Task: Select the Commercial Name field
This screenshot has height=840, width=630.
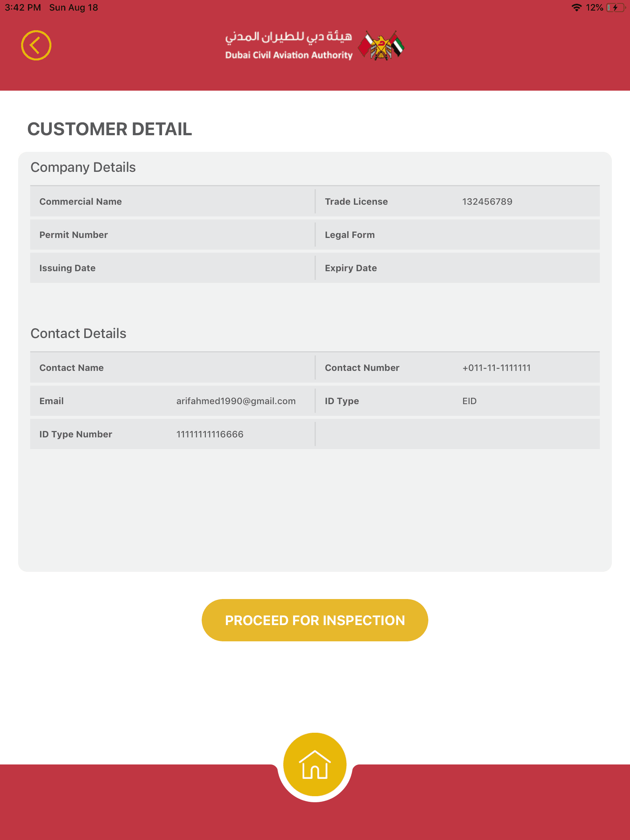Action: coord(172,202)
